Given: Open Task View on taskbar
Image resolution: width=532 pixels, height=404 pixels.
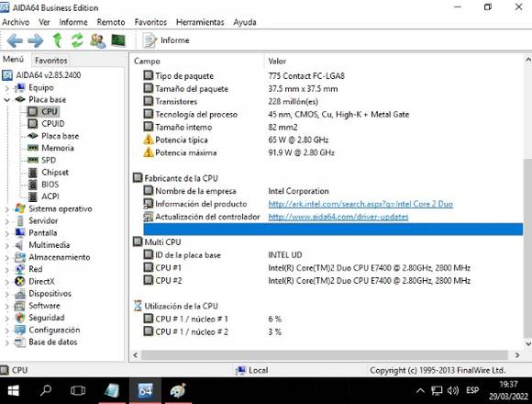Looking at the screenshot, I should tap(78, 391).
